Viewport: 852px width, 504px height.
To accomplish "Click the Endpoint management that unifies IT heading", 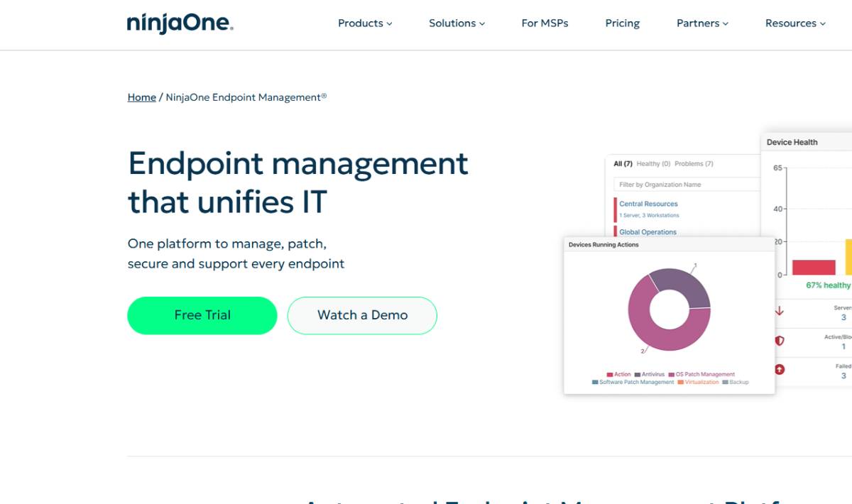I will (x=298, y=182).
